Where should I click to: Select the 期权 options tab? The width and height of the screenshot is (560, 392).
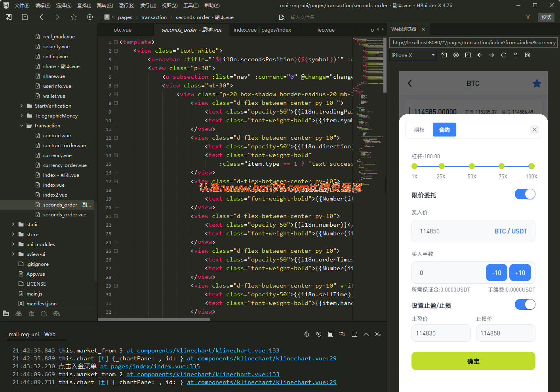click(x=419, y=130)
